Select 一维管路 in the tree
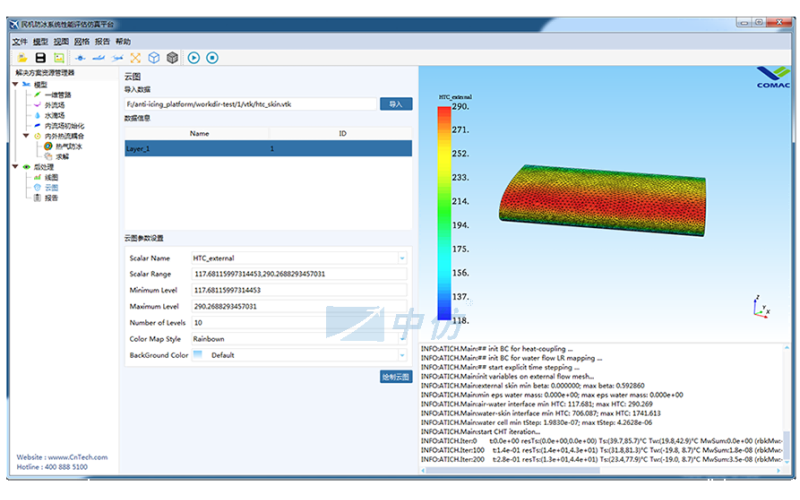The width and height of the screenshot is (800, 500). (58, 95)
